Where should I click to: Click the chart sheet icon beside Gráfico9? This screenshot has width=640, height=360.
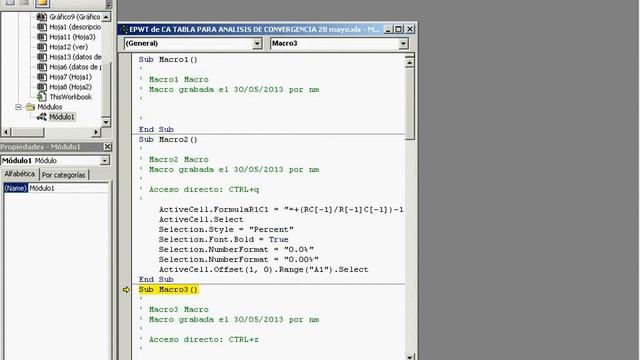coord(42,17)
